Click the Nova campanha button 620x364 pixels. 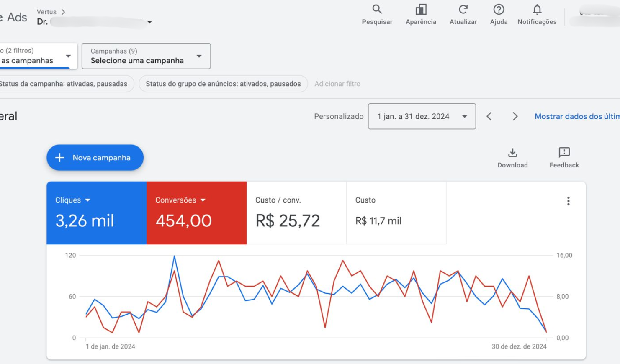point(95,158)
